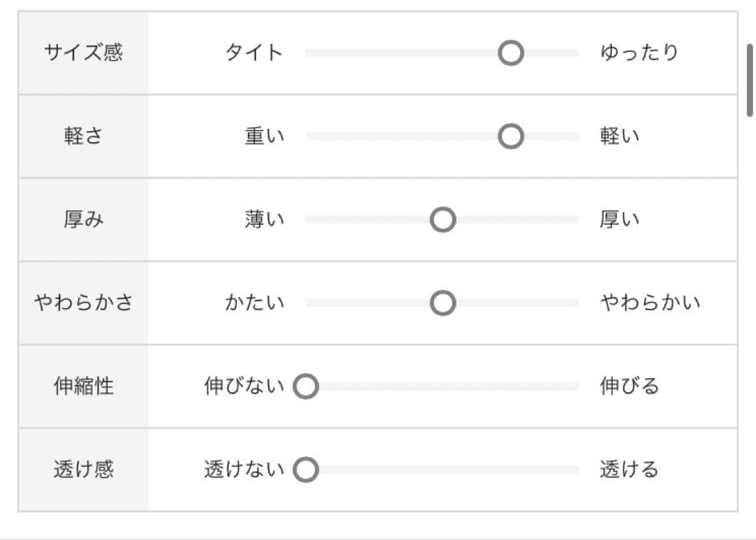The width and height of the screenshot is (756, 540).
Task: Click the 厚み slider handle
Action: click(441, 219)
